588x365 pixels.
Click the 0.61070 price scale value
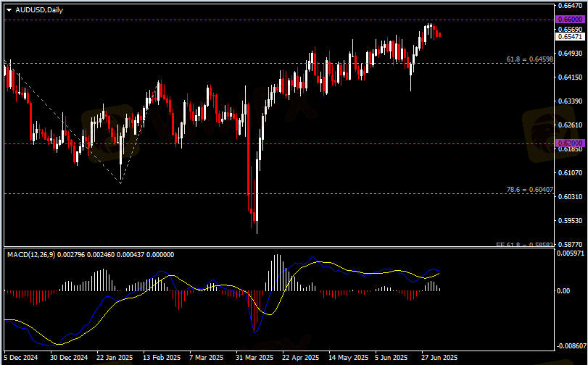click(569, 172)
